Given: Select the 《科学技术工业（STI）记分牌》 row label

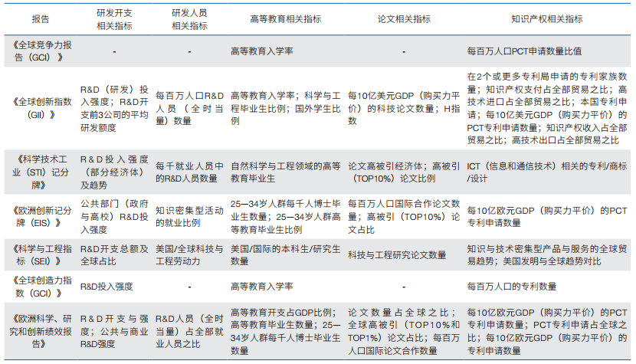Looking at the screenshot, I should [41, 172].
